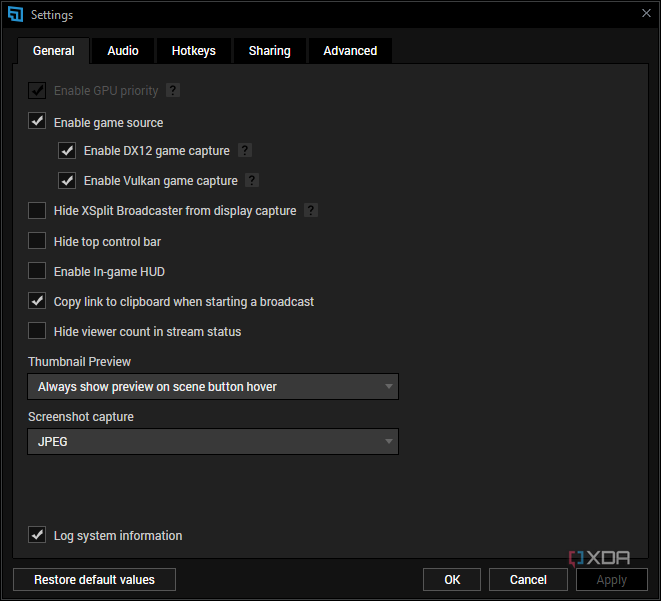Toggle the Enable GPU priority checkbox
Image resolution: width=661 pixels, height=601 pixels.
point(37,90)
